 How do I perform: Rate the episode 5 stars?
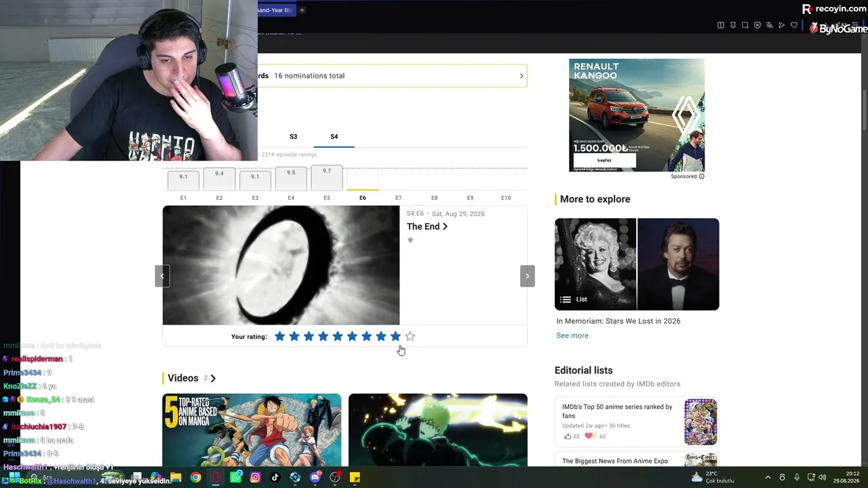(338, 336)
